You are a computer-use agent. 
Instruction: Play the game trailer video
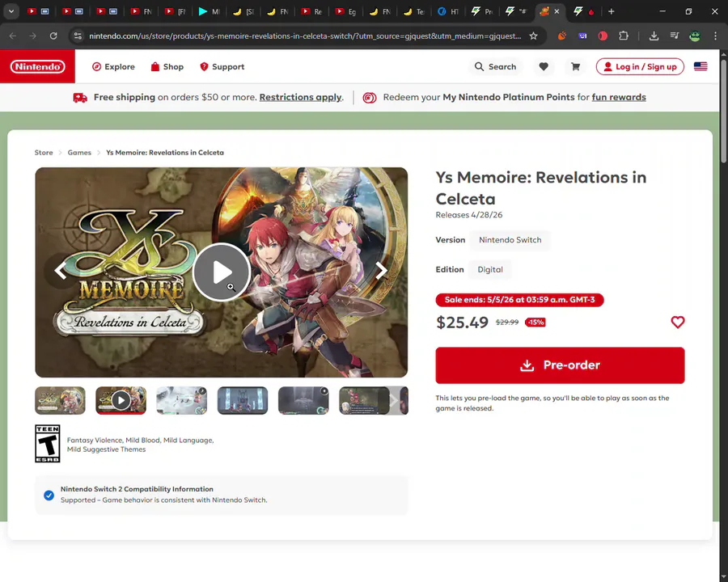[221, 272]
